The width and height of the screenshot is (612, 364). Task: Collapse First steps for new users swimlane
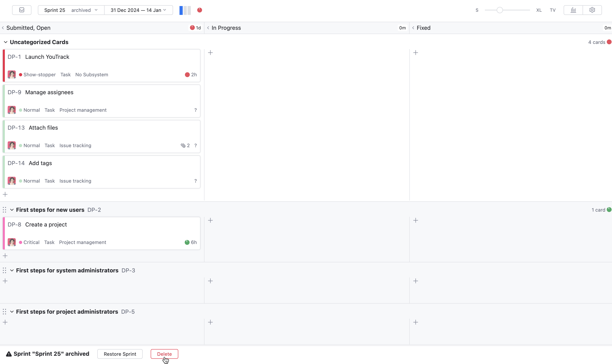pyautogui.click(x=12, y=210)
